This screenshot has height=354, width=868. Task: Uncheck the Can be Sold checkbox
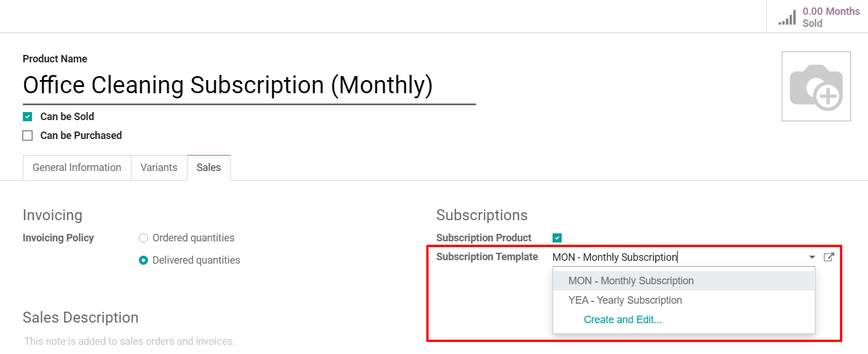(x=27, y=116)
